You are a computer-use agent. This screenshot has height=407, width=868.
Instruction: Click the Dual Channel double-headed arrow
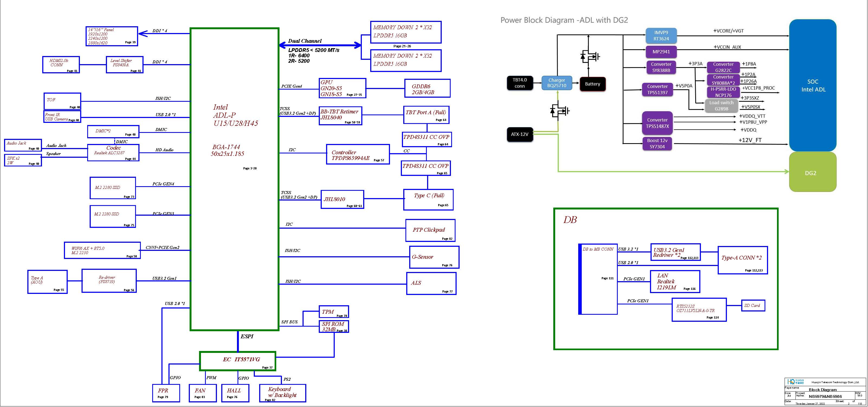point(320,45)
